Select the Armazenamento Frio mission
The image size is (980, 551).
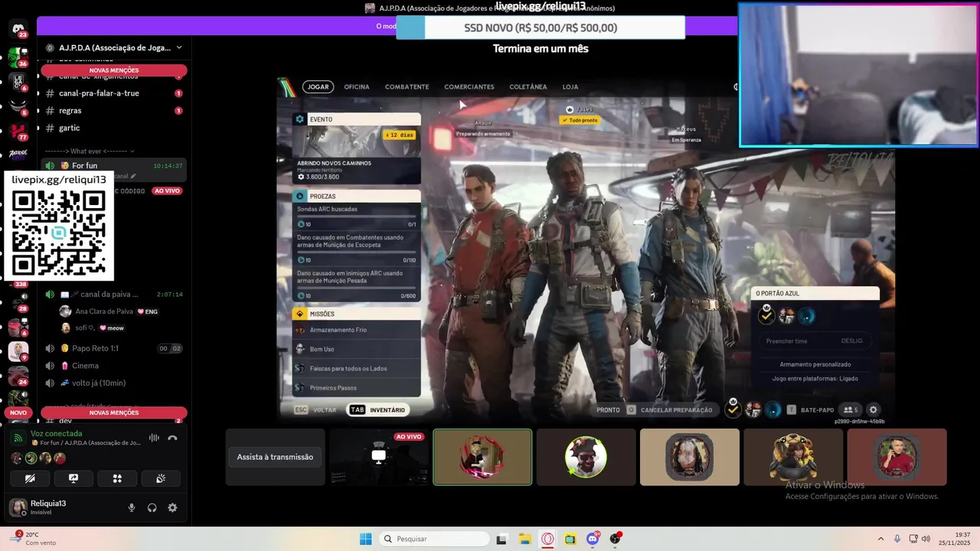click(356, 330)
